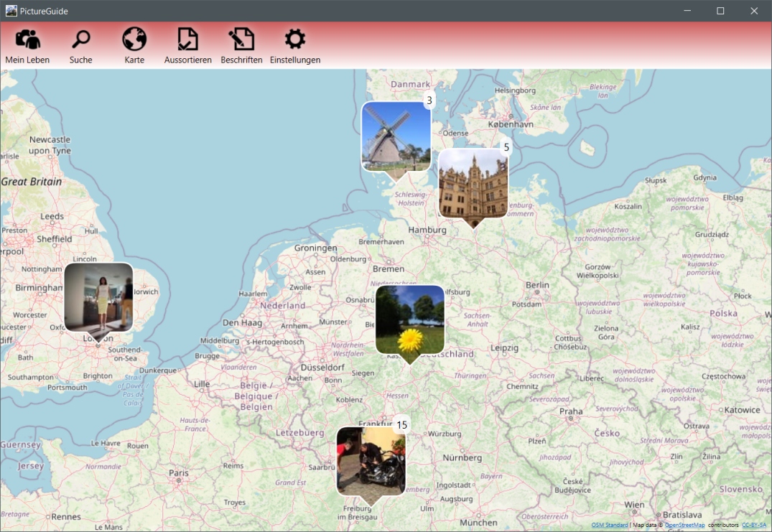The image size is (772, 532).
Task: Click the Newcastle upon Tyne label
Action: coord(50,145)
